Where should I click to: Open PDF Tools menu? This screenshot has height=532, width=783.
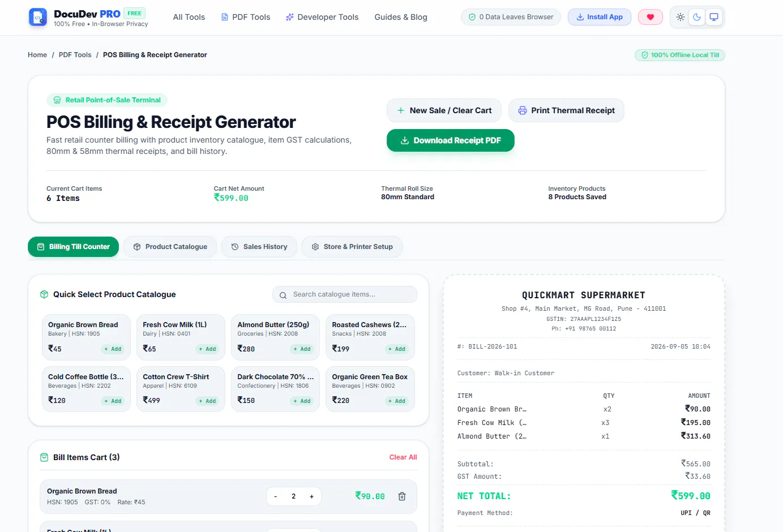click(x=246, y=17)
